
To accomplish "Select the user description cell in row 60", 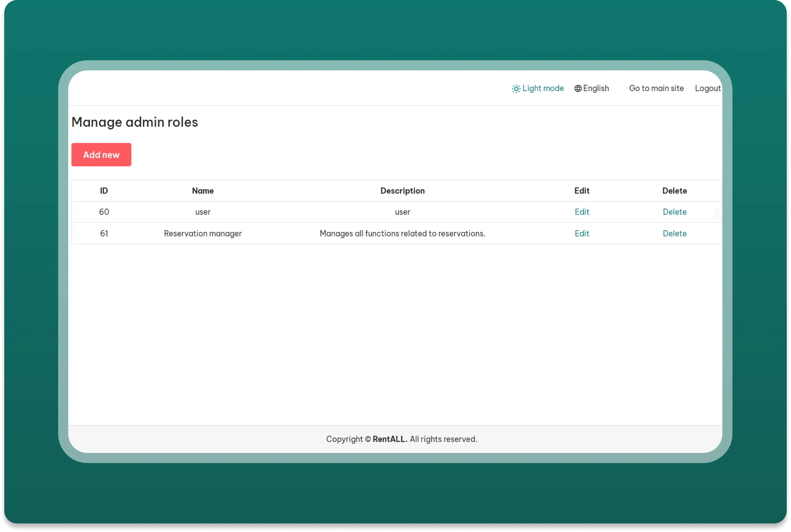I will pyautogui.click(x=402, y=212).
